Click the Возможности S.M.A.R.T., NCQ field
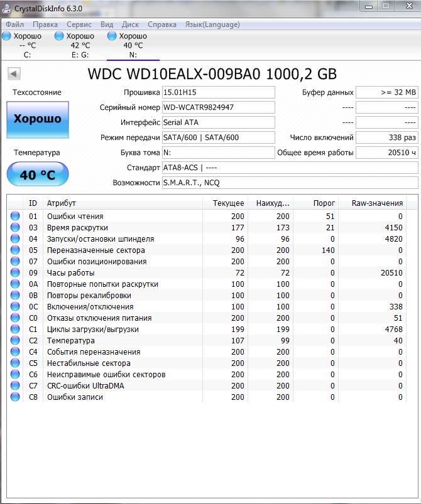This screenshot has height=504, width=421. click(x=290, y=183)
